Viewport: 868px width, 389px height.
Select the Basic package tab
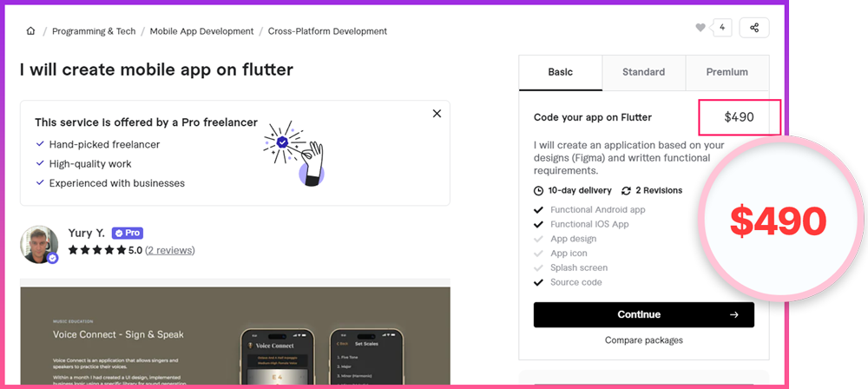[x=560, y=72]
